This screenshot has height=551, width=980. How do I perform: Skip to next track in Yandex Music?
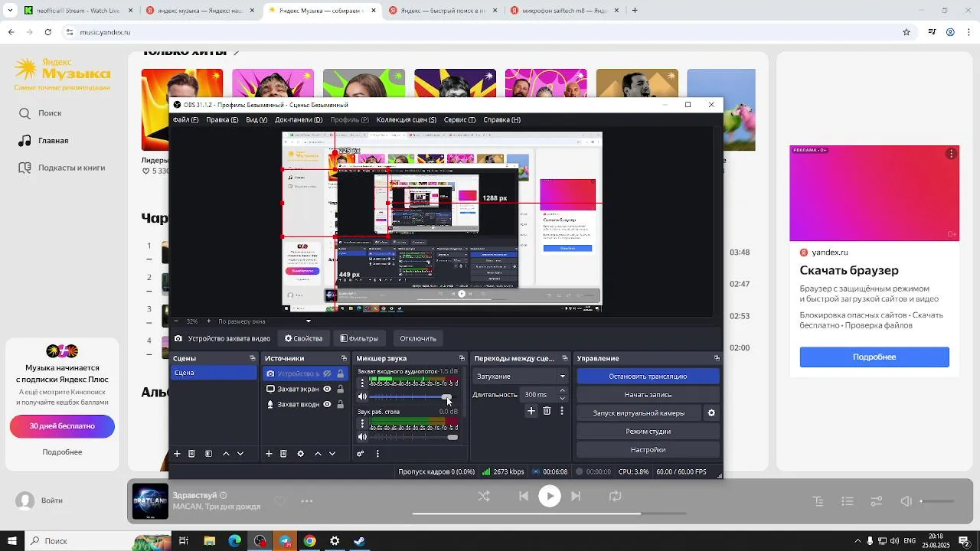pyautogui.click(x=576, y=496)
